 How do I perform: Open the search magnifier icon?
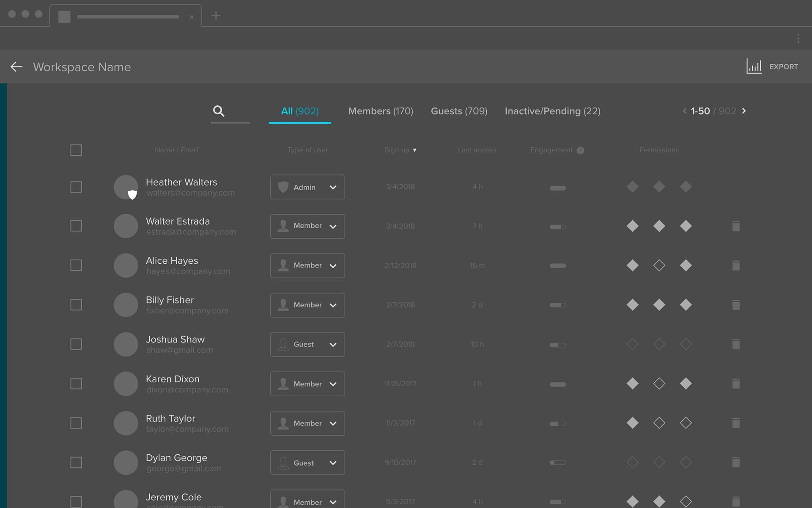[x=219, y=111]
